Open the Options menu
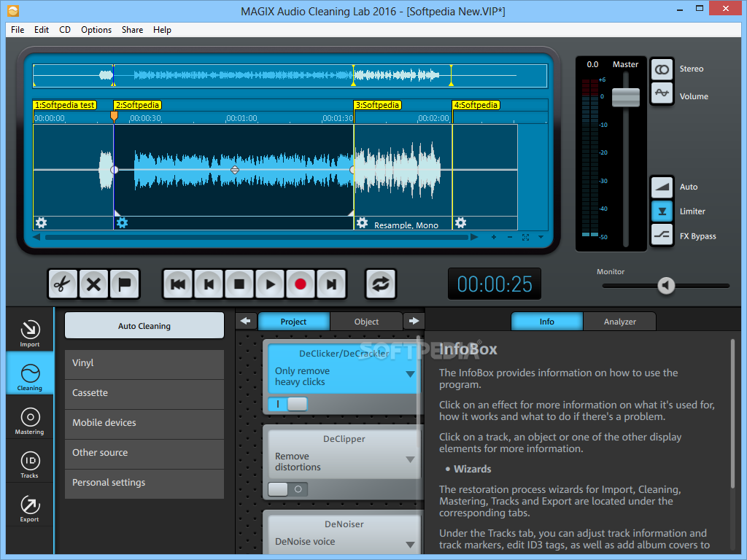This screenshot has height=560, width=747. [96, 29]
